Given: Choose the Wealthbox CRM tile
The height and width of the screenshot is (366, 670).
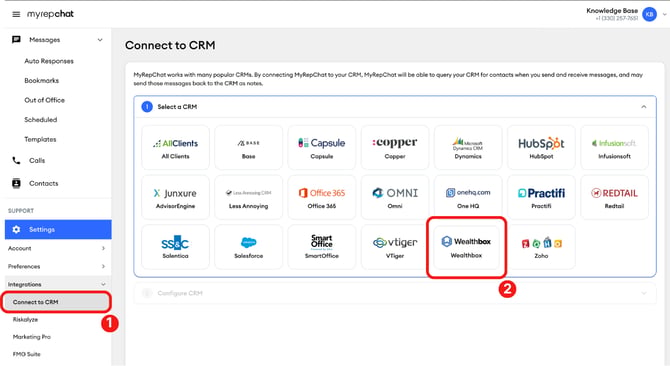Looking at the screenshot, I should tap(467, 247).
